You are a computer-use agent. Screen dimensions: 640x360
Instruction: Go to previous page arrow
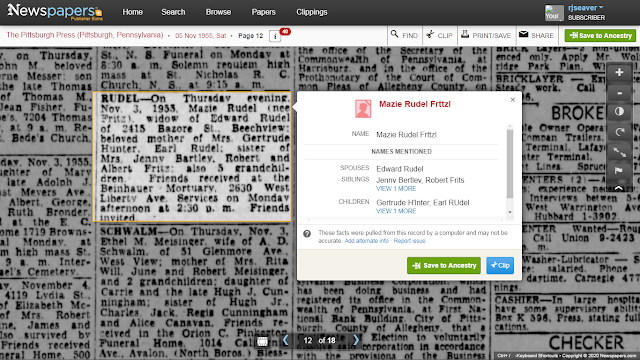(286, 340)
